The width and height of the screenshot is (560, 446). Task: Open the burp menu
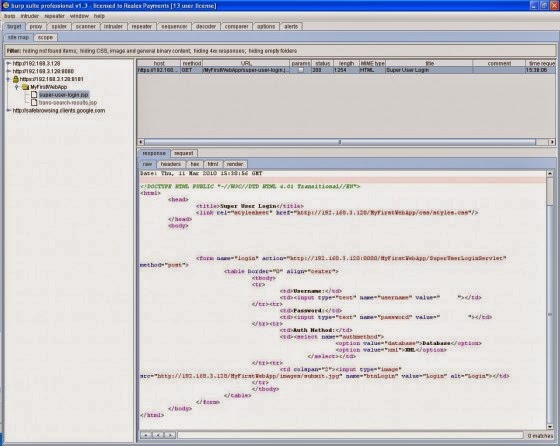(9, 16)
